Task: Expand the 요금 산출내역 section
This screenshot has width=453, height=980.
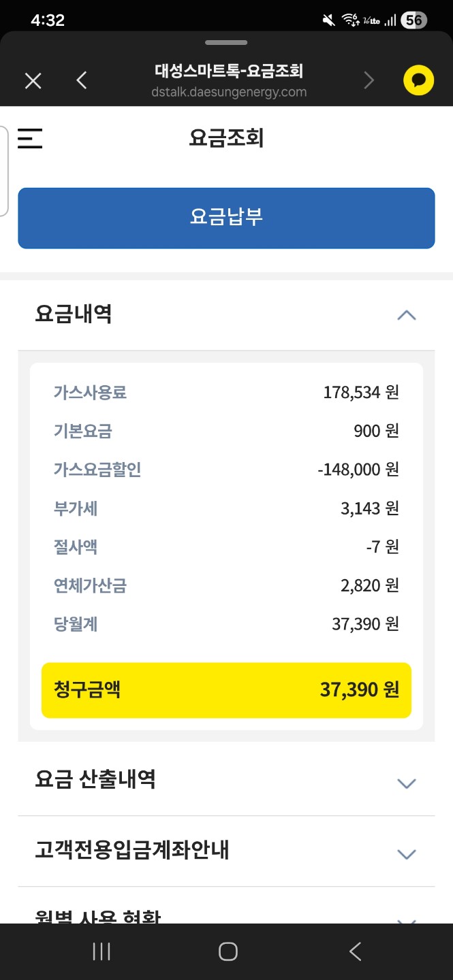Action: click(x=406, y=783)
